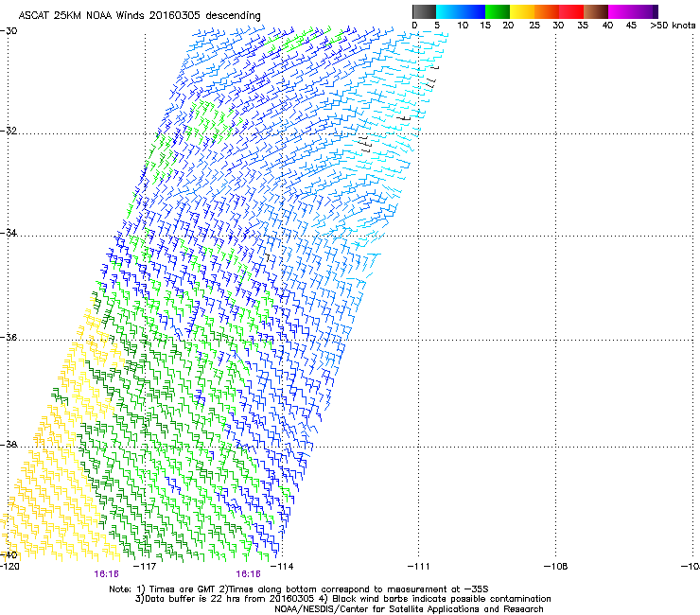This screenshot has width=700, height=615.
Task: Click the green 15-20 knots color segment
Action: point(498,11)
